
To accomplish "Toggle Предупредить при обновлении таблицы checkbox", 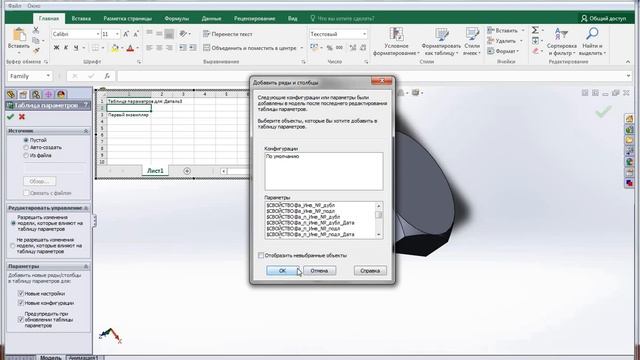I will [x=21, y=320].
